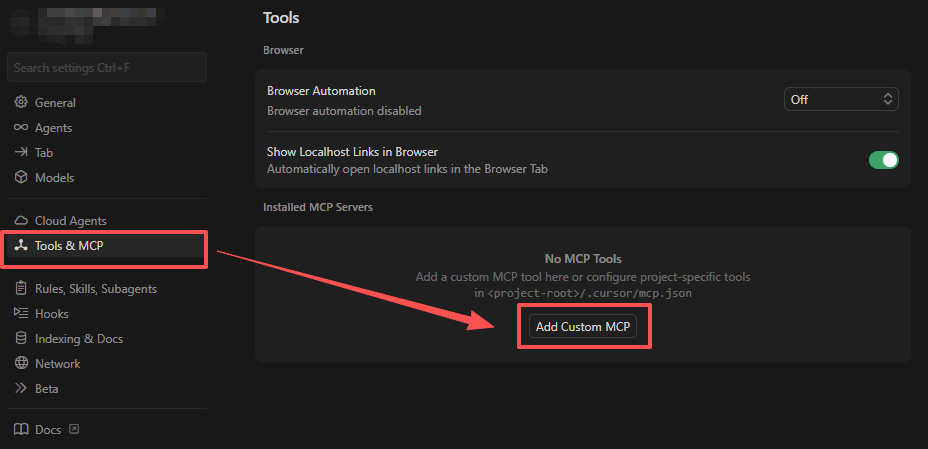Click the Installed MCP Servers heading
This screenshot has height=449, width=928.
[x=318, y=207]
